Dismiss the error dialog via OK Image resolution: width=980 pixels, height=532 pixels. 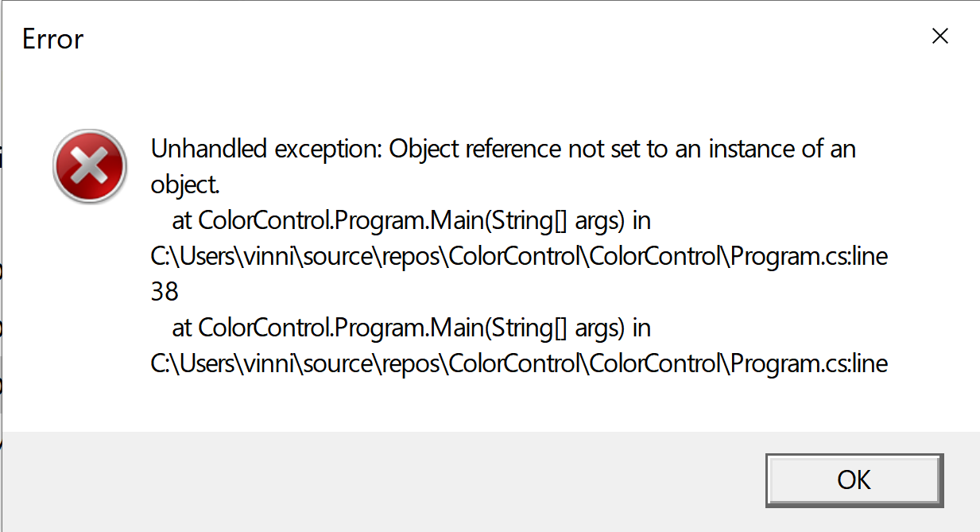[x=854, y=480]
